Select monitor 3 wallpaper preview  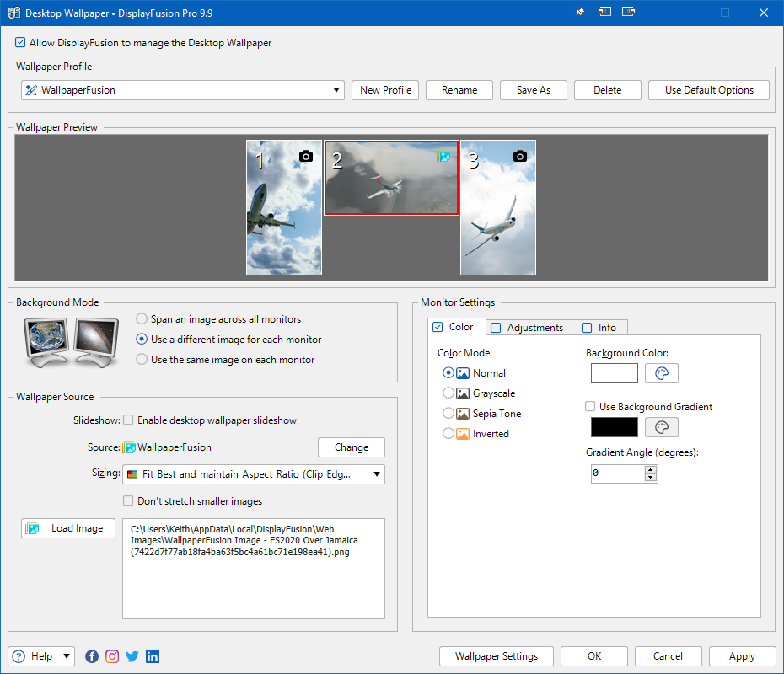click(498, 207)
